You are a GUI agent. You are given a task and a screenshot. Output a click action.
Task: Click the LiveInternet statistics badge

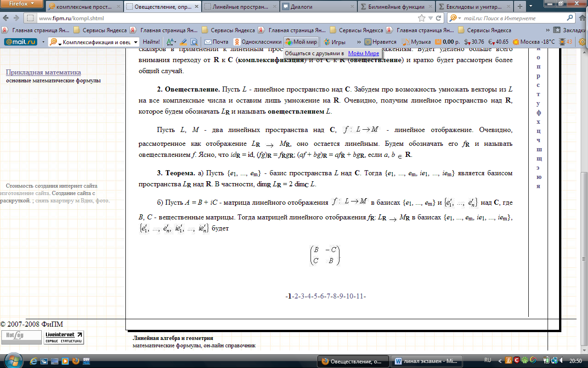tap(64, 337)
